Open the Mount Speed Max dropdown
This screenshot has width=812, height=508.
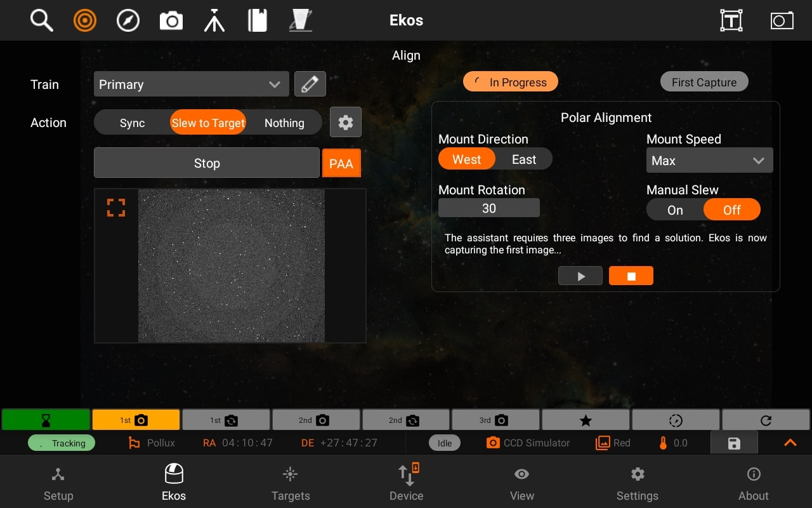(709, 161)
